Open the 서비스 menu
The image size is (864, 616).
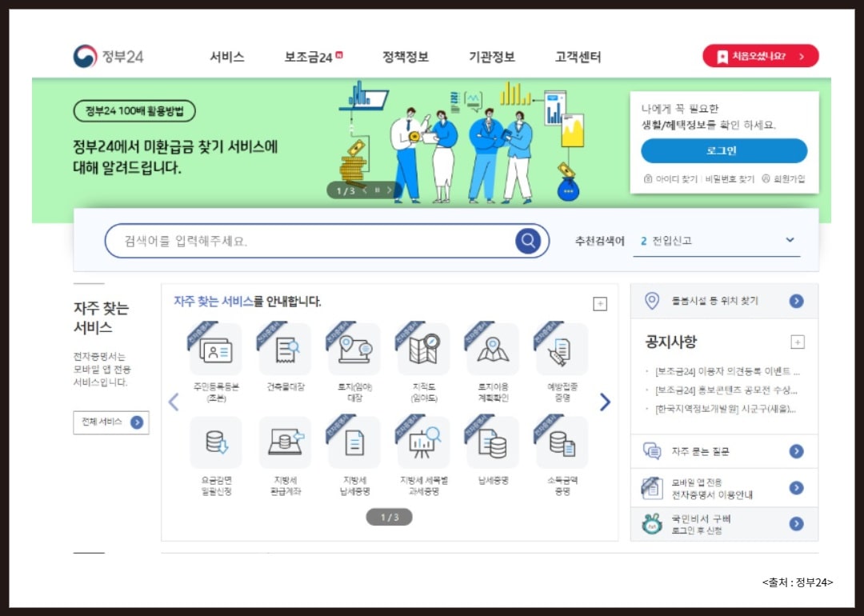pos(227,57)
